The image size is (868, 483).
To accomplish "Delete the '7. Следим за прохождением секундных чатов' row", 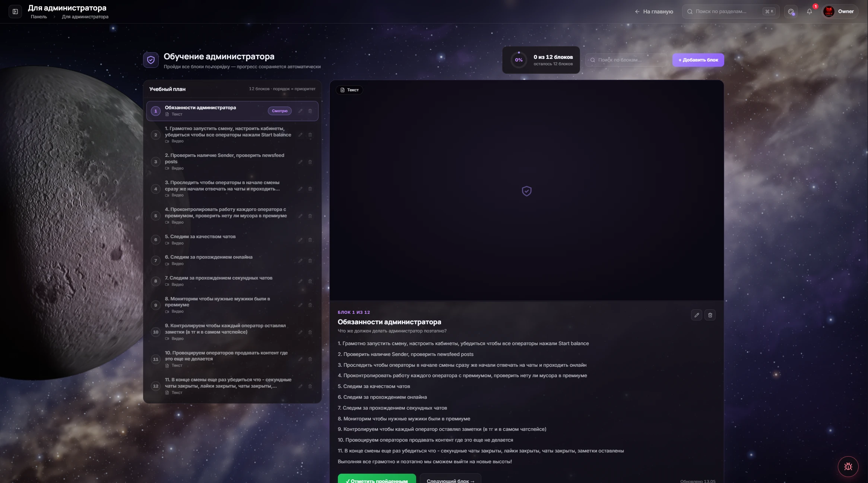I will (310, 281).
